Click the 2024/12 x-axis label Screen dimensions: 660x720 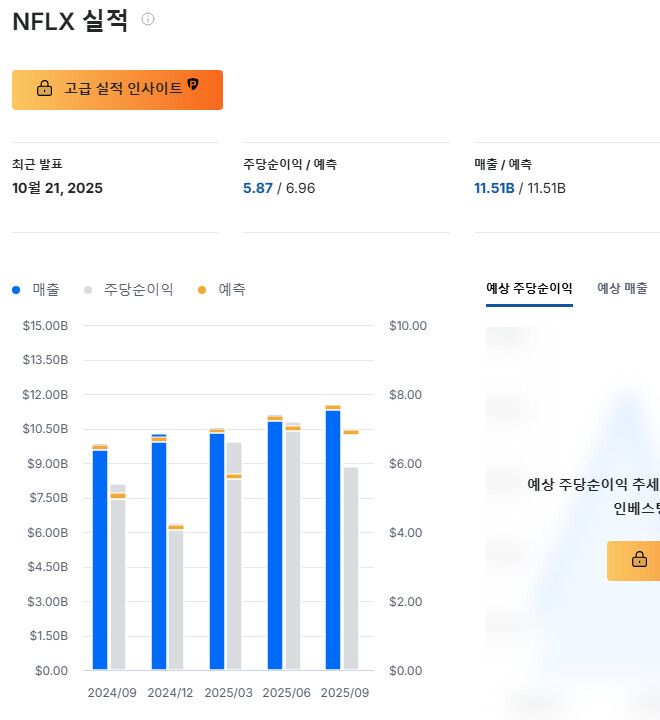[170, 692]
